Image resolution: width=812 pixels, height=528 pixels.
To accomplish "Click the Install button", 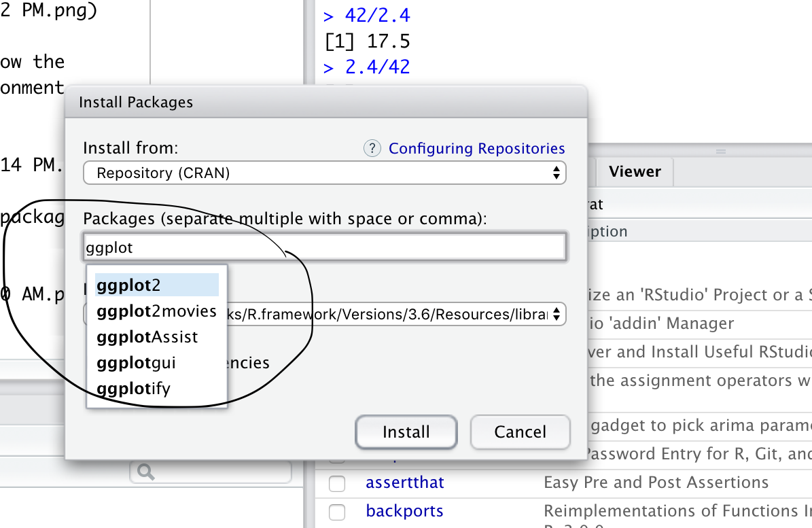I will [x=406, y=432].
